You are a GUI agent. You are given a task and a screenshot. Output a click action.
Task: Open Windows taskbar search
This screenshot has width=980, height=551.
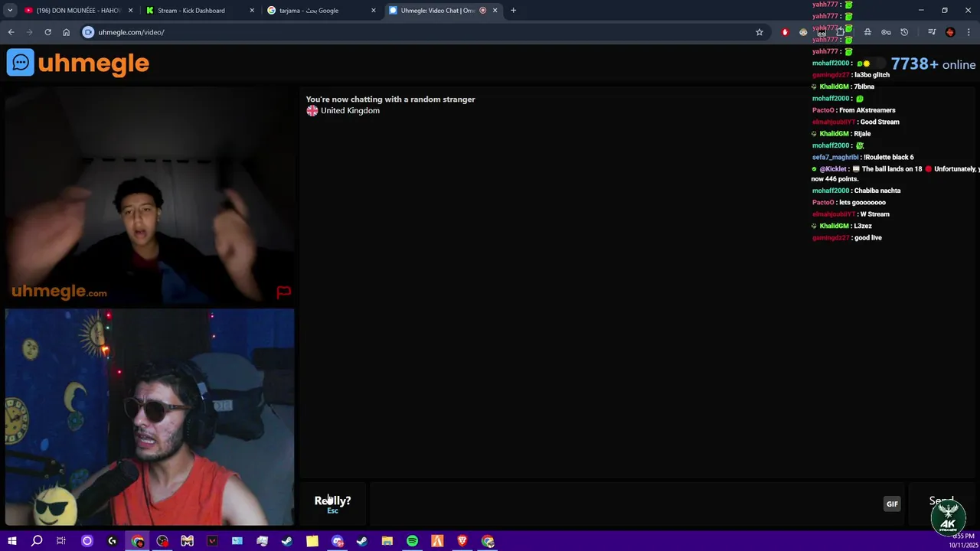[37, 541]
